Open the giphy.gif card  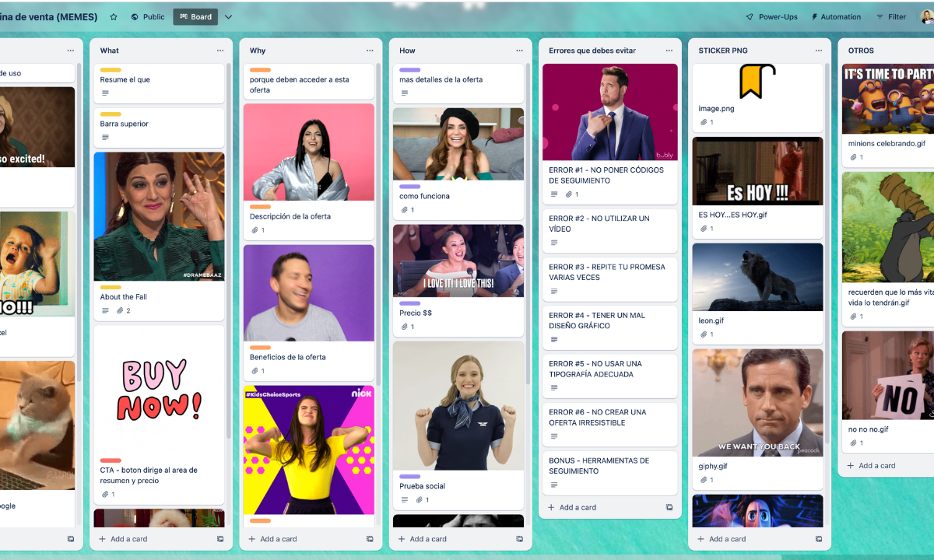click(757, 418)
